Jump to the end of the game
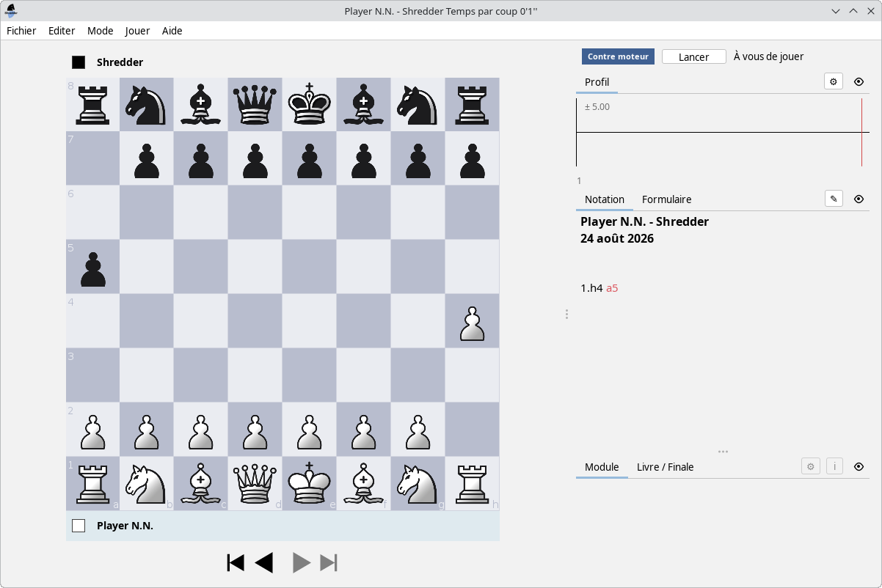Image resolution: width=882 pixels, height=588 pixels. pos(329,562)
